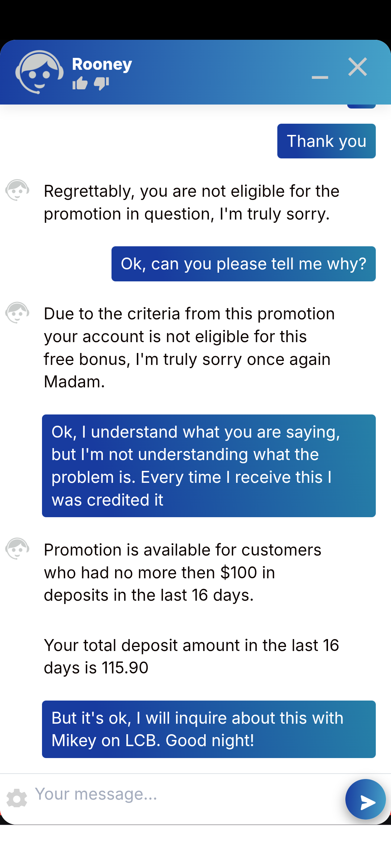
Task: Click the 'Regrettably, you are not eligible' message
Action: pos(191,203)
